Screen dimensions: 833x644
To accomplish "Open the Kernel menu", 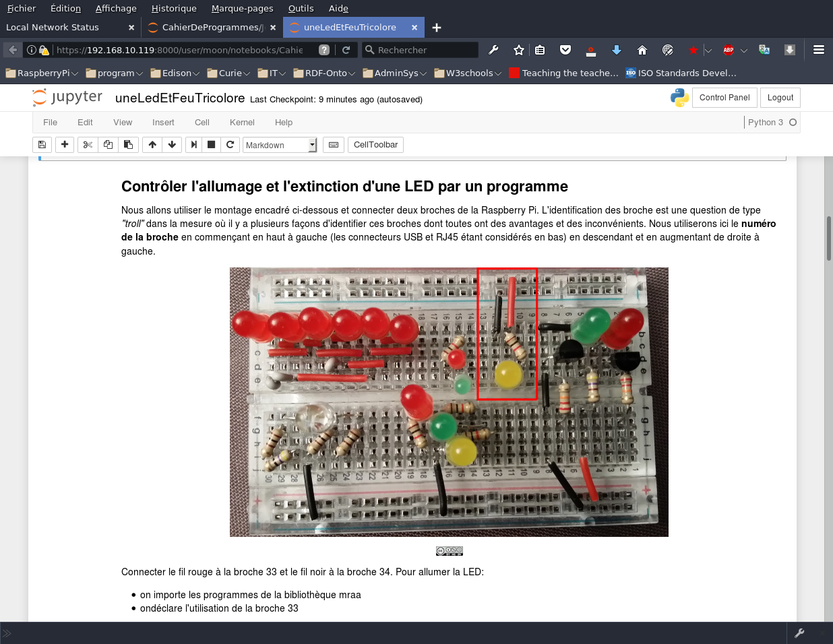I will pyautogui.click(x=242, y=122).
